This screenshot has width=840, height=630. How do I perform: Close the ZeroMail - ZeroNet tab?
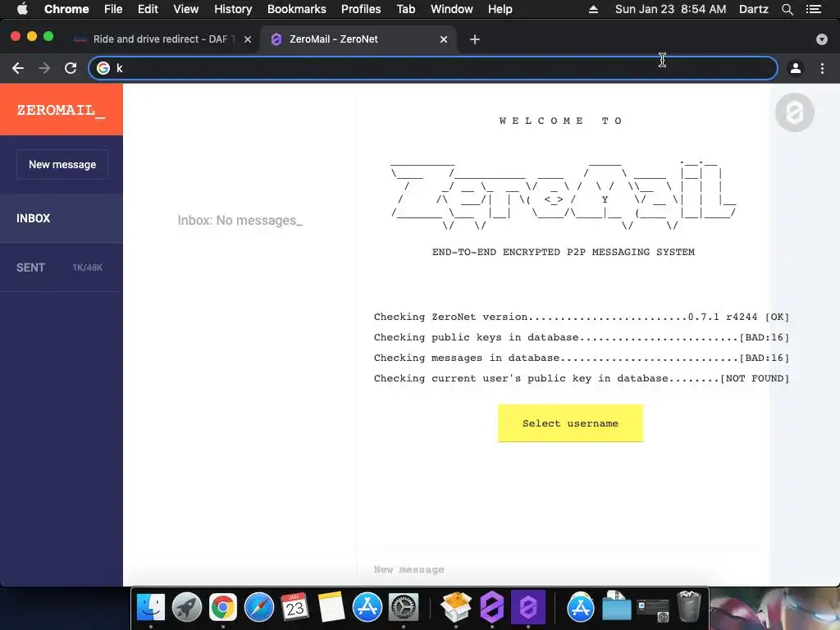[x=444, y=39]
